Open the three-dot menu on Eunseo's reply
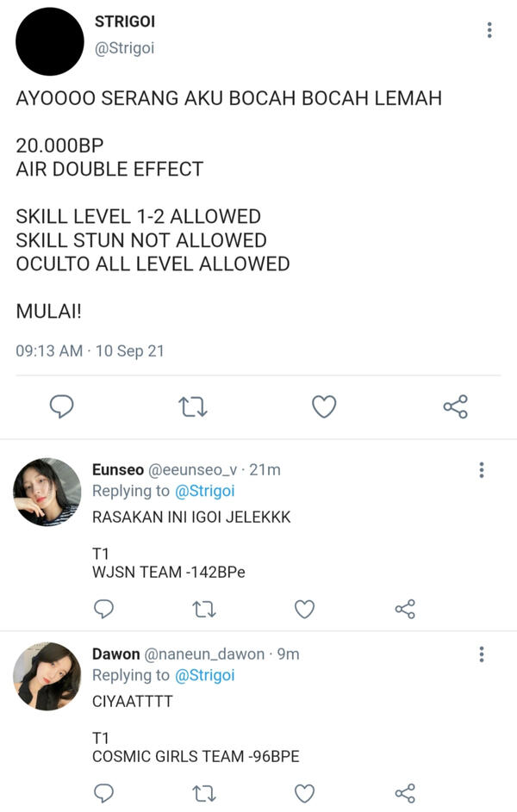The width and height of the screenshot is (517, 812). coord(482,469)
